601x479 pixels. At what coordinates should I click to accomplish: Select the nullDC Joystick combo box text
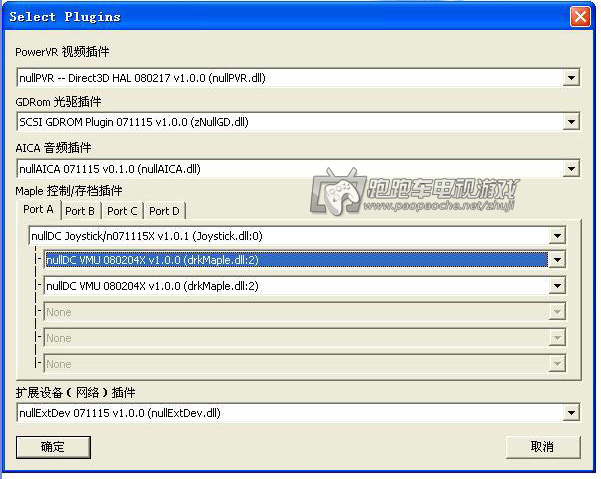pos(147,236)
